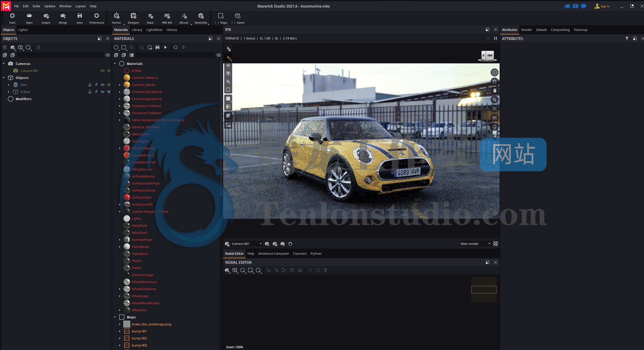Select the intPlasticRed material swatch

point(127,197)
